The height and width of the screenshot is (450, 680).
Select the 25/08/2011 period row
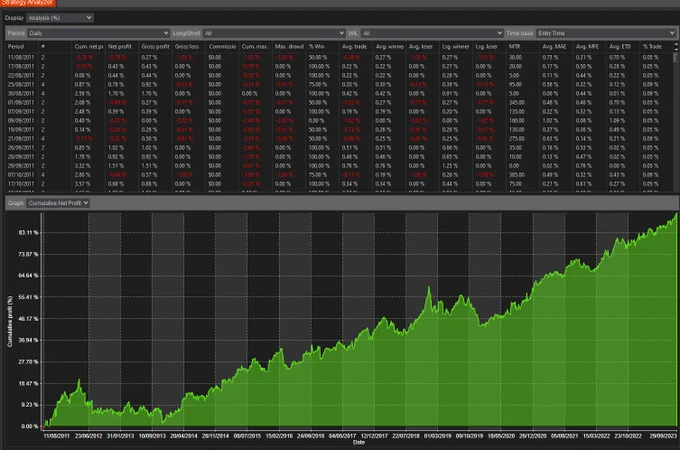coord(339,85)
